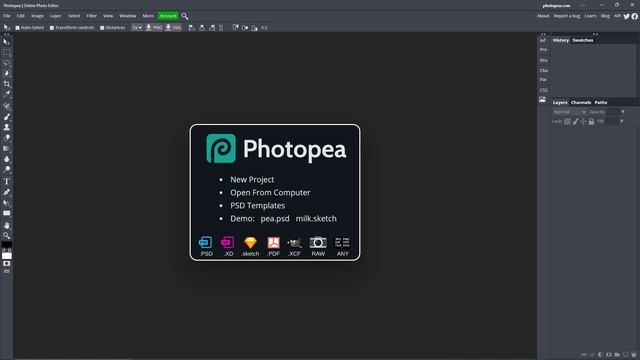Open Photopea Facebook icon

(x=635, y=16)
